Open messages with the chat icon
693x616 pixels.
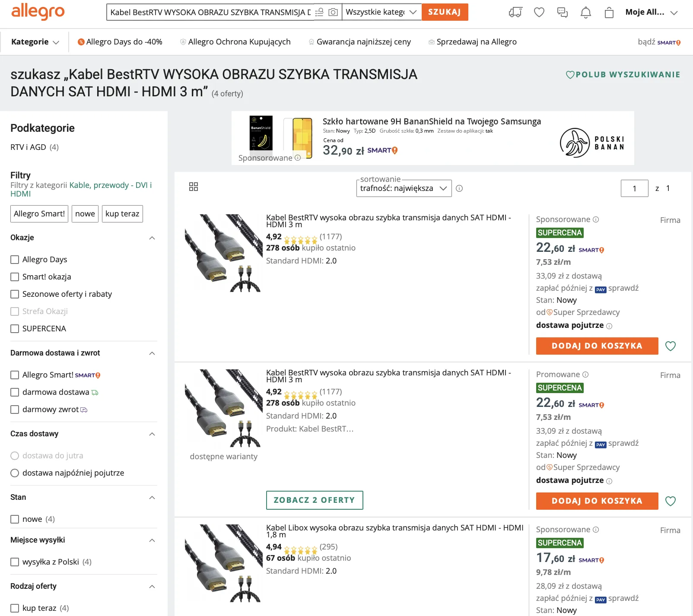click(562, 13)
